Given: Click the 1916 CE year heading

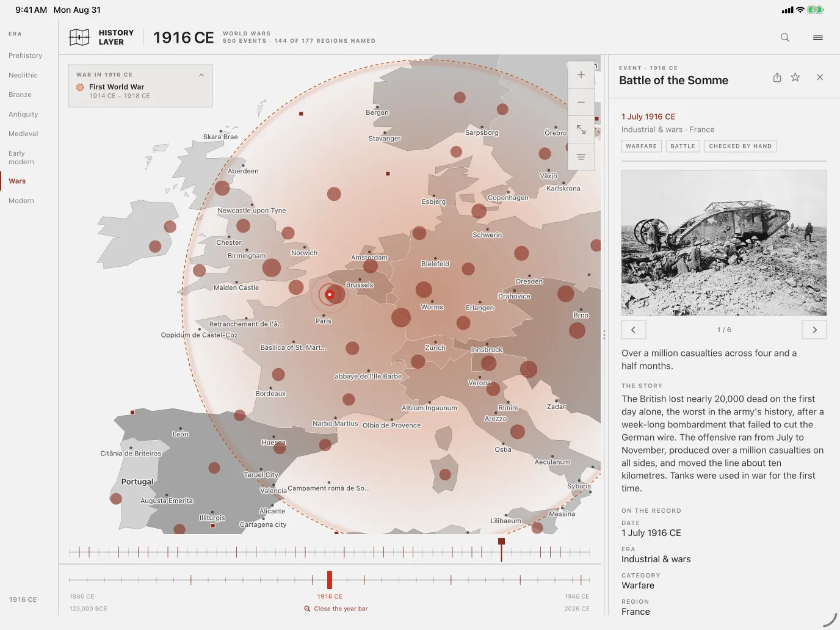Looking at the screenshot, I should [x=183, y=38].
